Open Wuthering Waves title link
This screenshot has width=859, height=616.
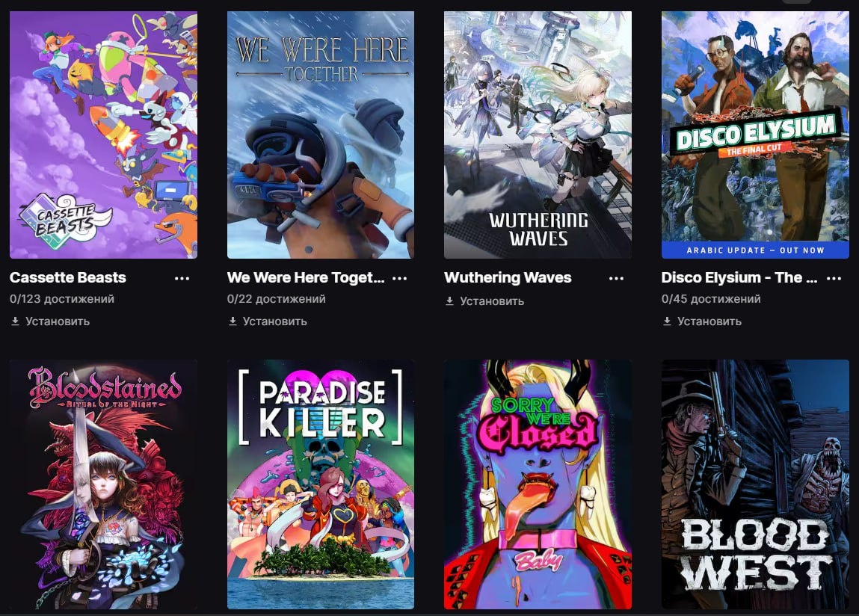click(508, 277)
